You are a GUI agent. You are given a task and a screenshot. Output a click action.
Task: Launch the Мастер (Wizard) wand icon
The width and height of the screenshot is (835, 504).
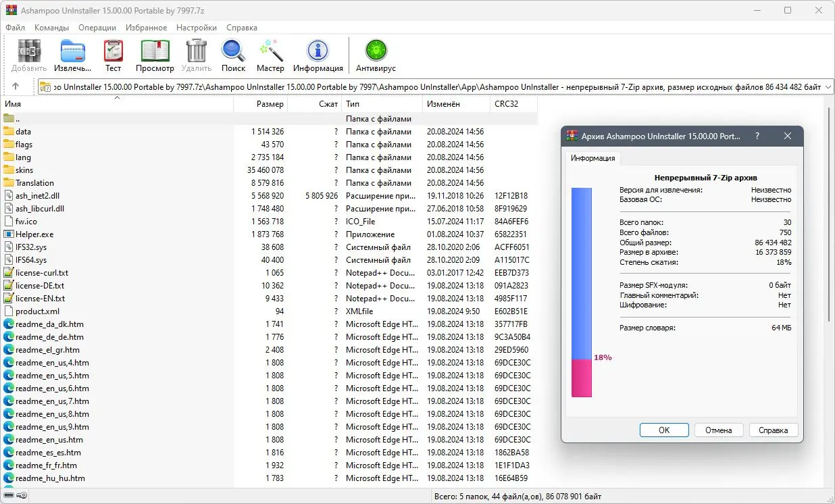click(x=270, y=50)
